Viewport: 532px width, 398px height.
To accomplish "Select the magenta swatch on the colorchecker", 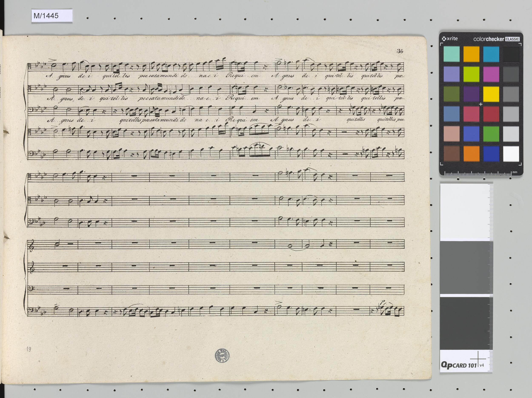I will 491,74.
